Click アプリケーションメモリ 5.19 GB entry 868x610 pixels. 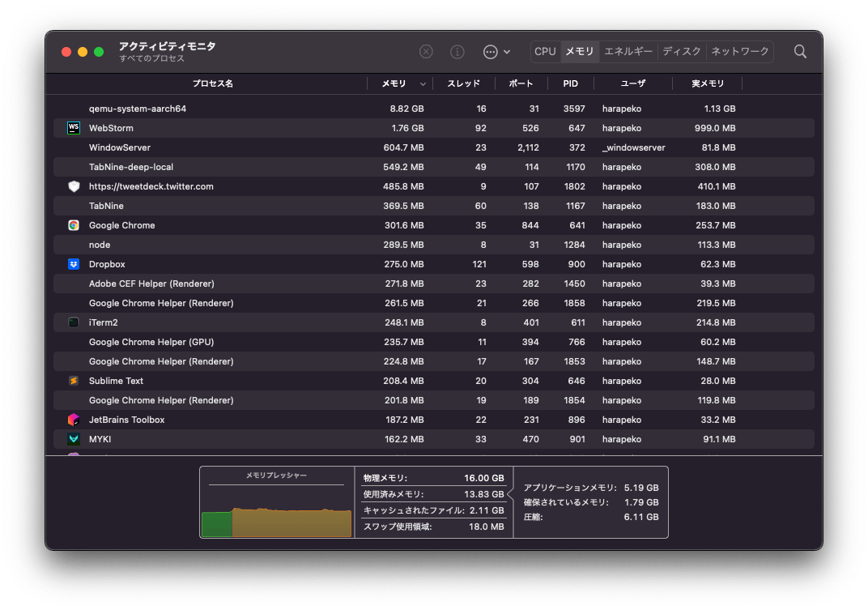click(591, 488)
